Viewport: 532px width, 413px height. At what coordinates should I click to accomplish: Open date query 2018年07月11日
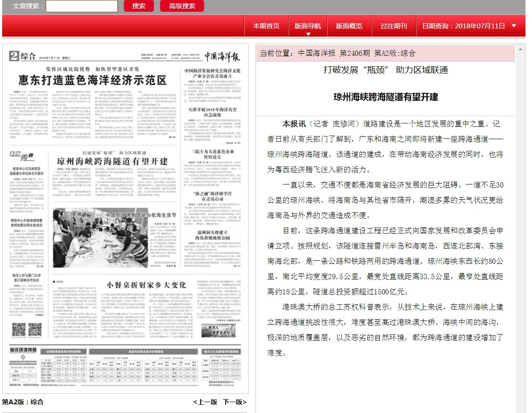coord(464,26)
